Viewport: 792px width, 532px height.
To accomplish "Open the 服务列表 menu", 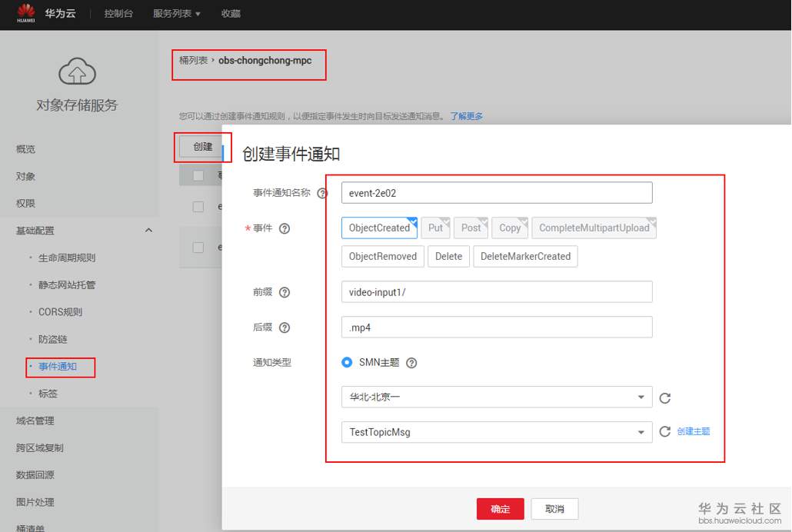I will click(175, 13).
